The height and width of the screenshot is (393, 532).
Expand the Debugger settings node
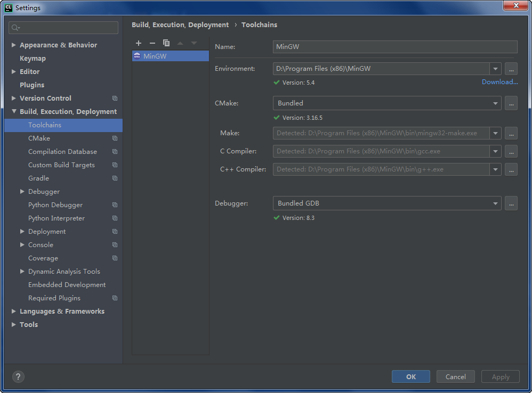[x=22, y=192]
